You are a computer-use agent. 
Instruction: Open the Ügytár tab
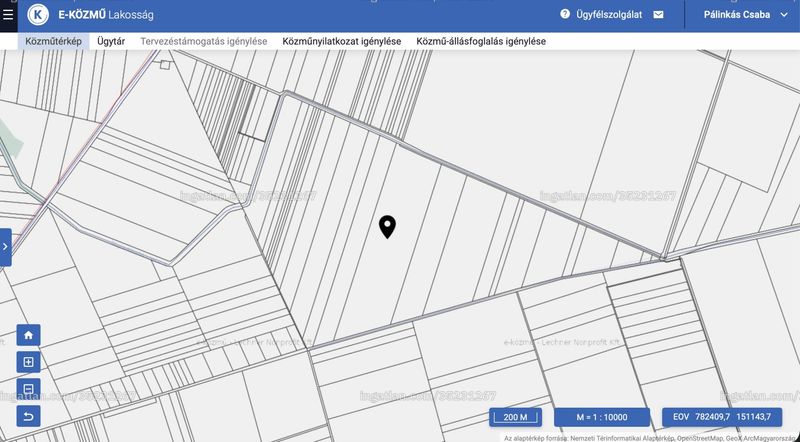tap(111, 41)
